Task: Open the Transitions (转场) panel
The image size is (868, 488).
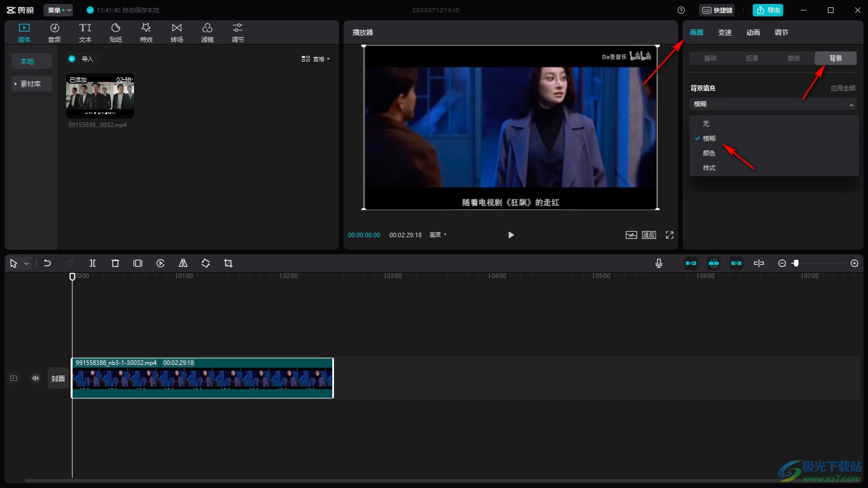Action: [177, 33]
